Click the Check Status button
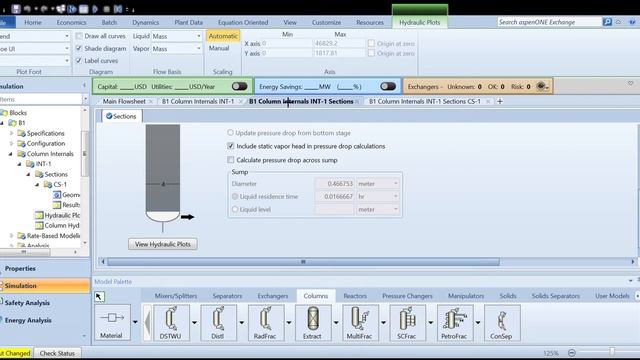This screenshot has height=360, width=640. tap(57, 353)
